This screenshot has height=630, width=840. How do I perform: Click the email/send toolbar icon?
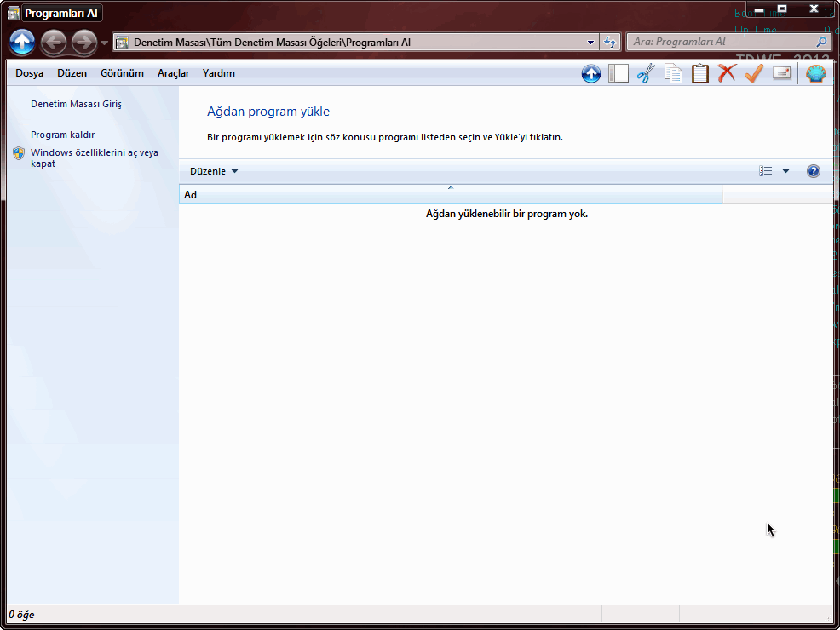[x=781, y=73]
